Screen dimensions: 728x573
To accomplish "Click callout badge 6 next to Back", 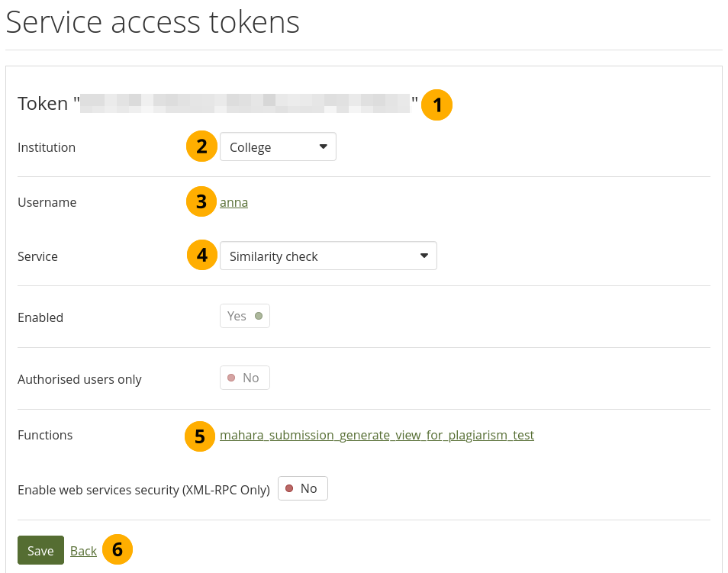I will pyautogui.click(x=117, y=550).
